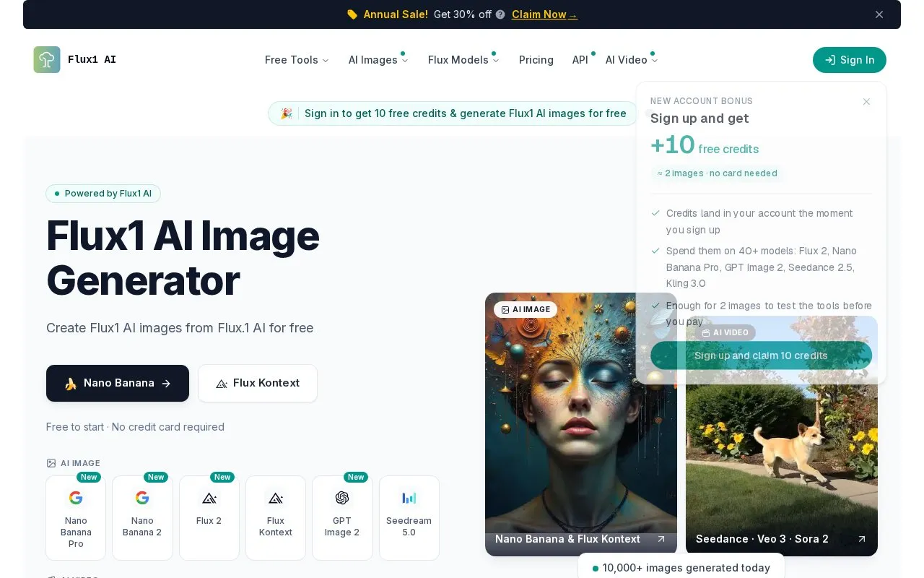Expand the Free Tools dropdown
Viewport: 924px width, 578px height.
(x=297, y=60)
